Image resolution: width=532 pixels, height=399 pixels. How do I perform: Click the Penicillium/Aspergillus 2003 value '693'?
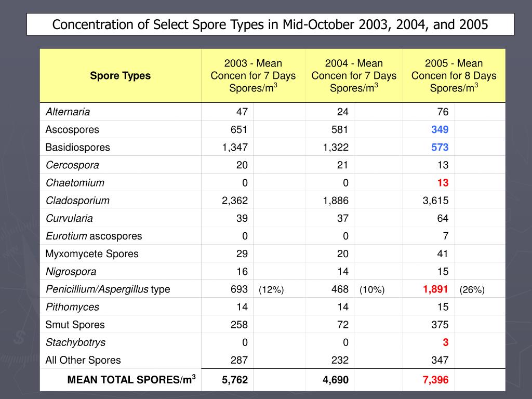[x=239, y=289]
